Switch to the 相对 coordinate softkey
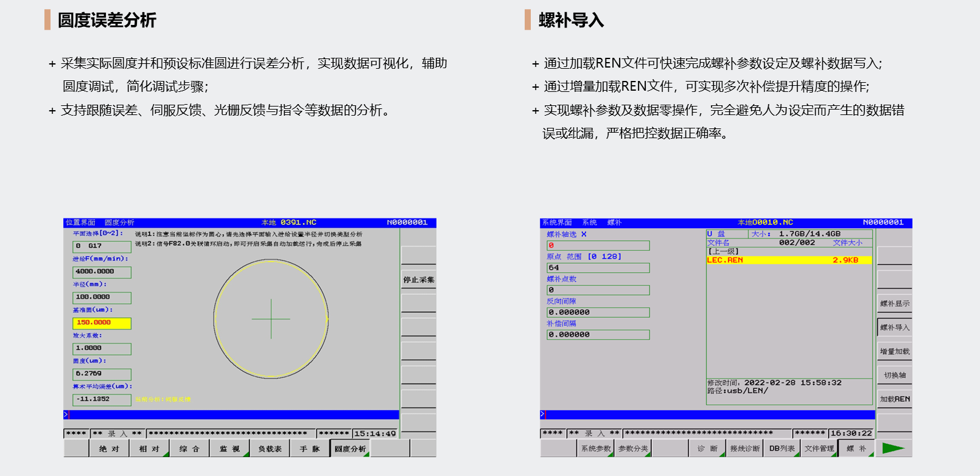Screen dimensions: 980x476 pyautogui.click(x=149, y=449)
